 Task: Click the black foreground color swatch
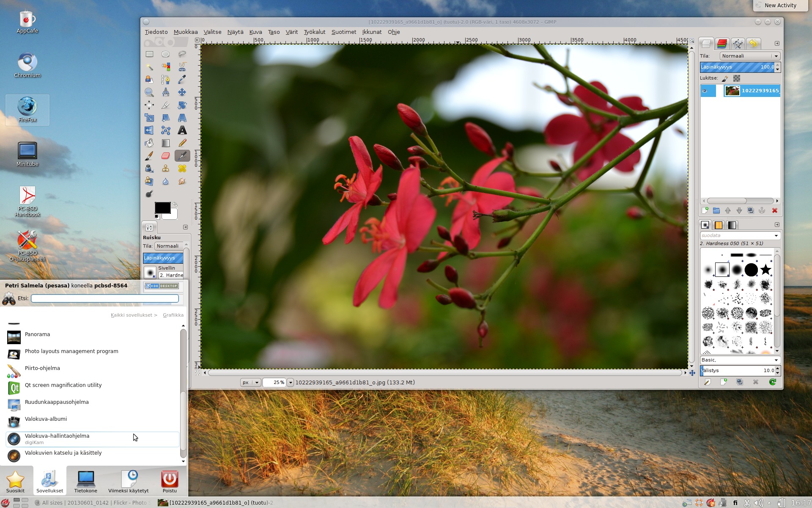pyautogui.click(x=162, y=208)
